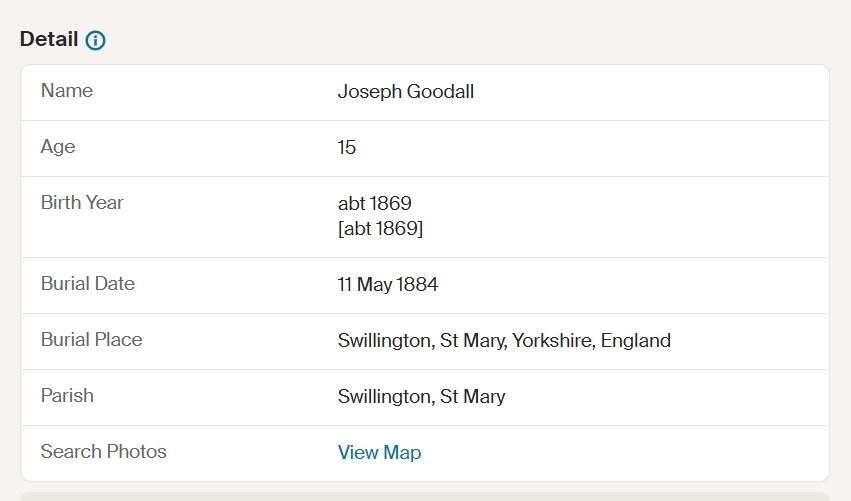Click the burial date 11 May 1884
Image resolution: width=851 pixels, height=501 pixels.
(388, 284)
